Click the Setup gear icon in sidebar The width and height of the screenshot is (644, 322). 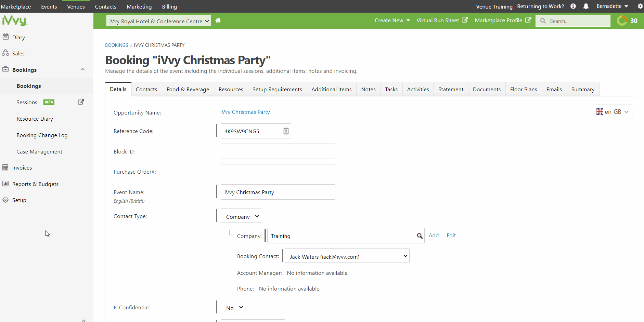click(x=5, y=200)
